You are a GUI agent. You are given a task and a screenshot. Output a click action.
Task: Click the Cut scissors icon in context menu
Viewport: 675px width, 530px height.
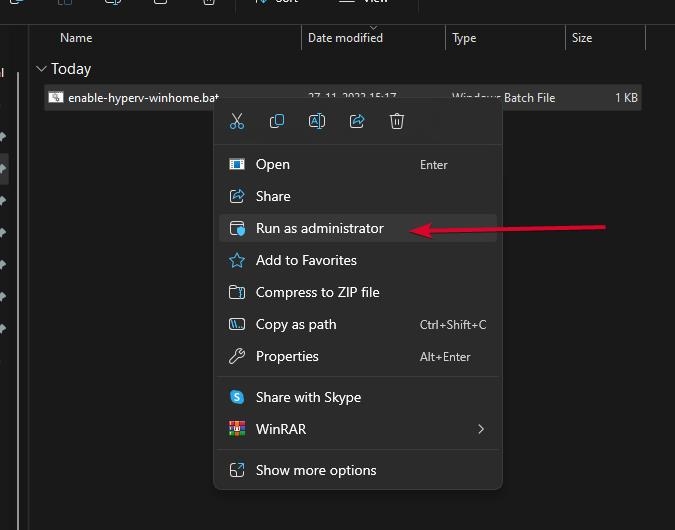coord(237,121)
